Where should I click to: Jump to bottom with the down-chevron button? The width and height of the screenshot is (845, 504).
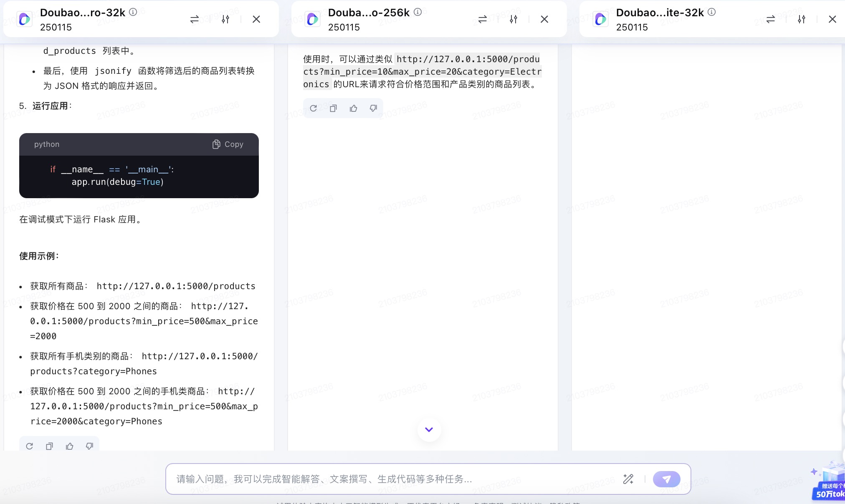429,430
